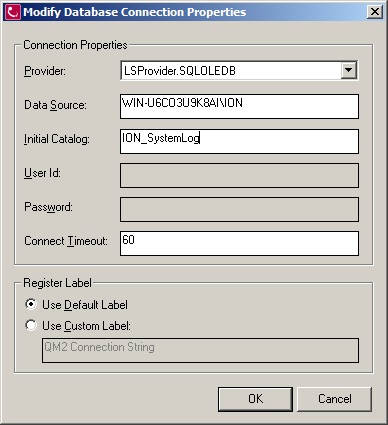Click the Connect Timeout field
This screenshot has width=388, height=425.
[239, 244]
